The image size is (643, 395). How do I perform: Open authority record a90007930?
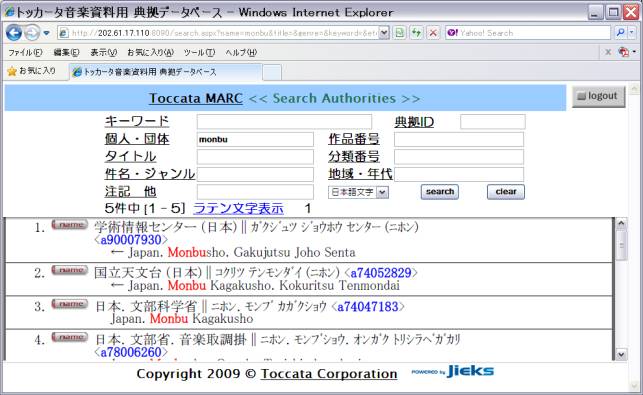(131, 240)
